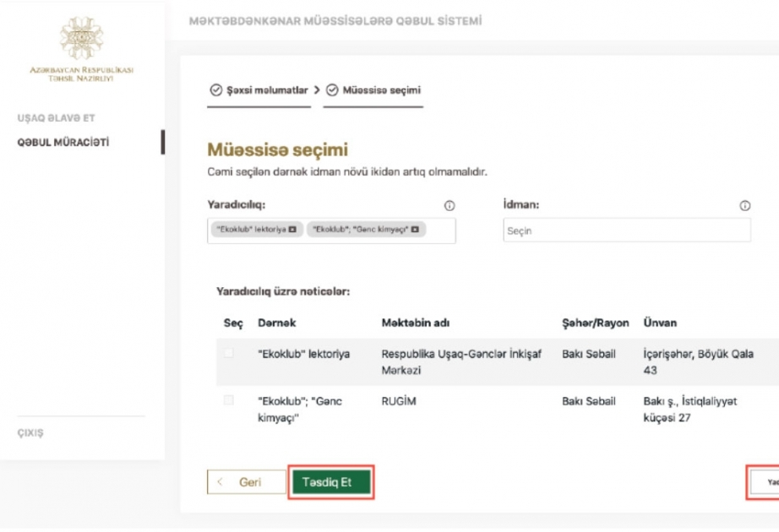Viewport: 779px width, 532px height.
Task: Tick the "Gənc kimyaçı" row checkbox
Action: (x=228, y=400)
